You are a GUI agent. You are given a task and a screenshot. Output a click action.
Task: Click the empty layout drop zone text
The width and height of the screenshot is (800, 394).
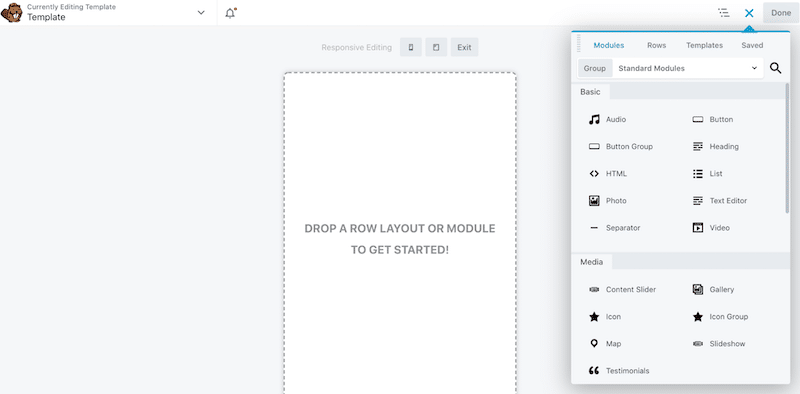[x=399, y=239]
